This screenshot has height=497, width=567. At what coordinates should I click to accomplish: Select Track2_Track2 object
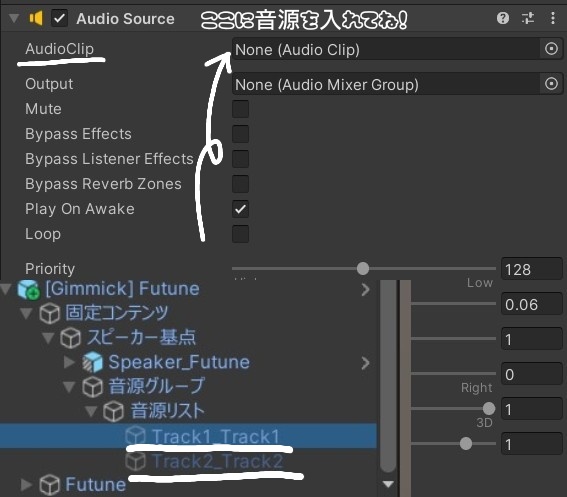click(218, 461)
